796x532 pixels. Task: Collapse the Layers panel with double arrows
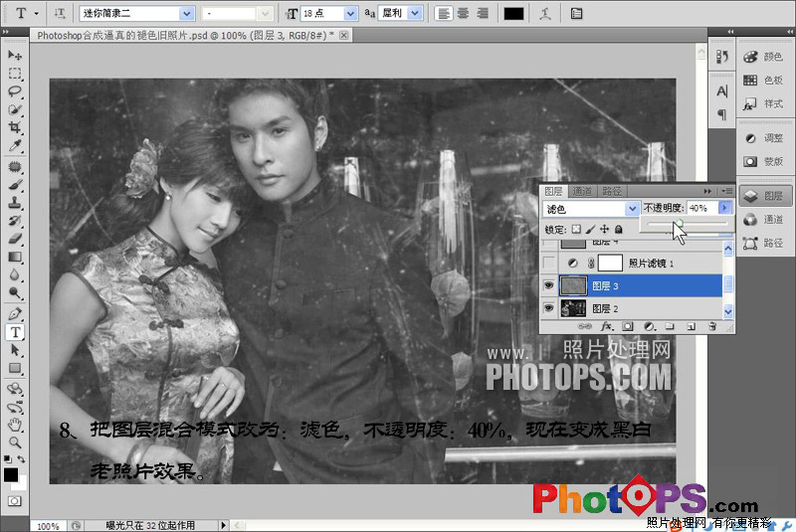[x=707, y=191]
